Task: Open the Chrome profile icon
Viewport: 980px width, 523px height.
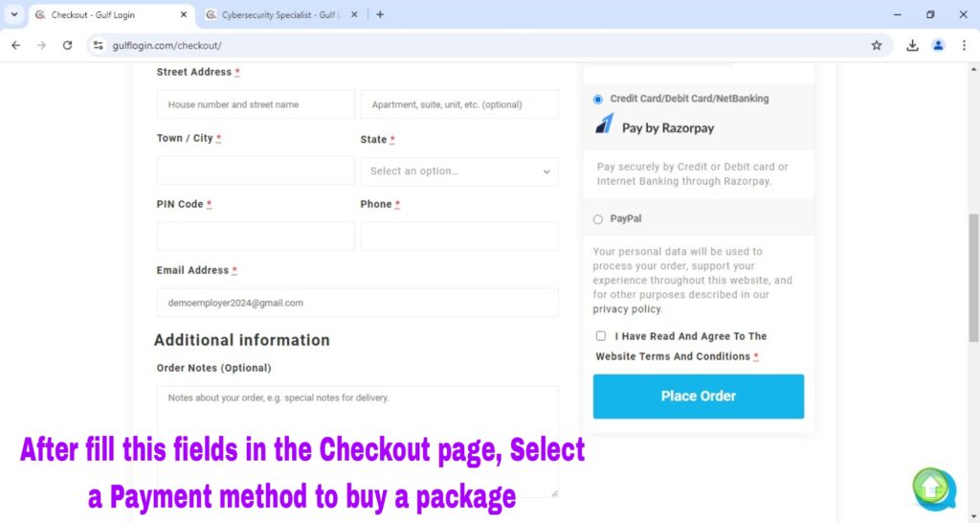Action: tap(938, 45)
